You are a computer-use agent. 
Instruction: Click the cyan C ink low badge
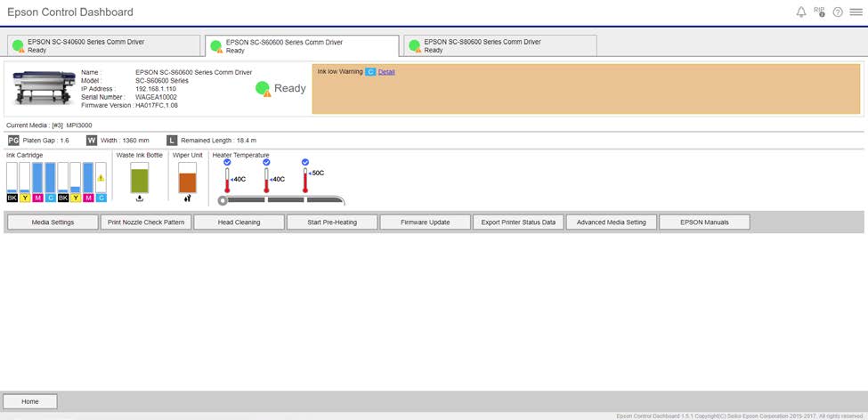[x=370, y=71]
